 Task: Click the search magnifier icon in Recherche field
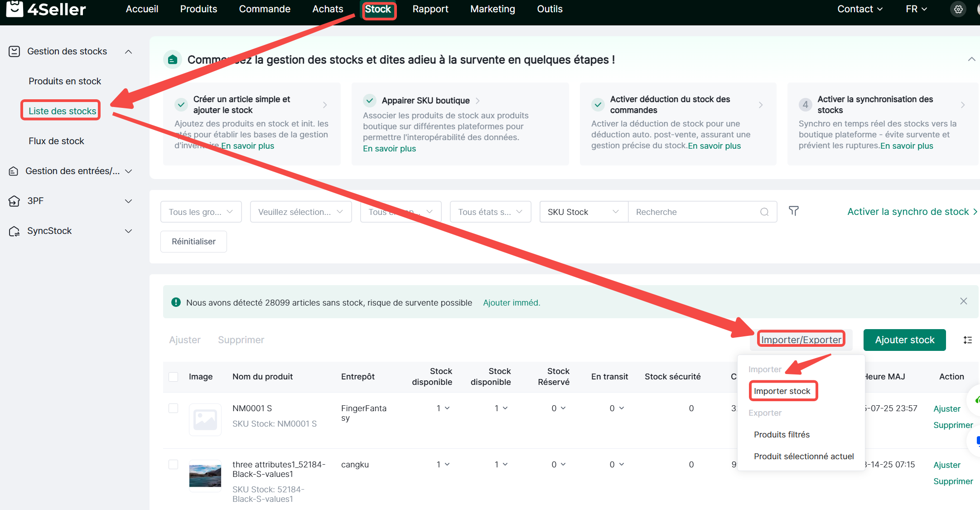tap(764, 212)
